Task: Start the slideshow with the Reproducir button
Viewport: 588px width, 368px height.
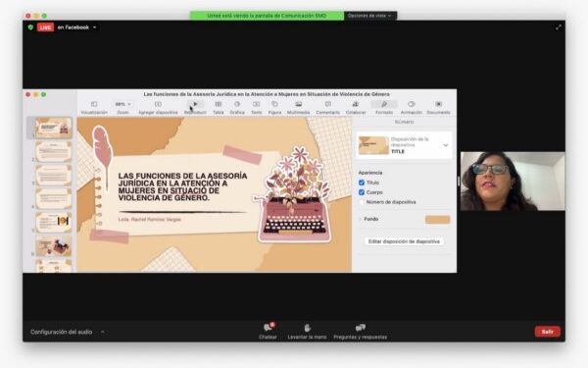Action: [x=195, y=104]
